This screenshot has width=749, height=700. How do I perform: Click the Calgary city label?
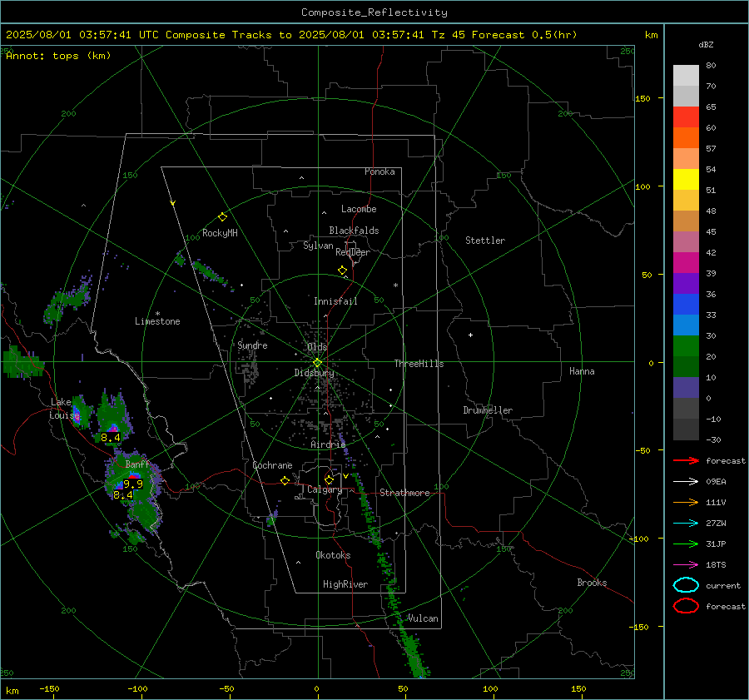(325, 489)
